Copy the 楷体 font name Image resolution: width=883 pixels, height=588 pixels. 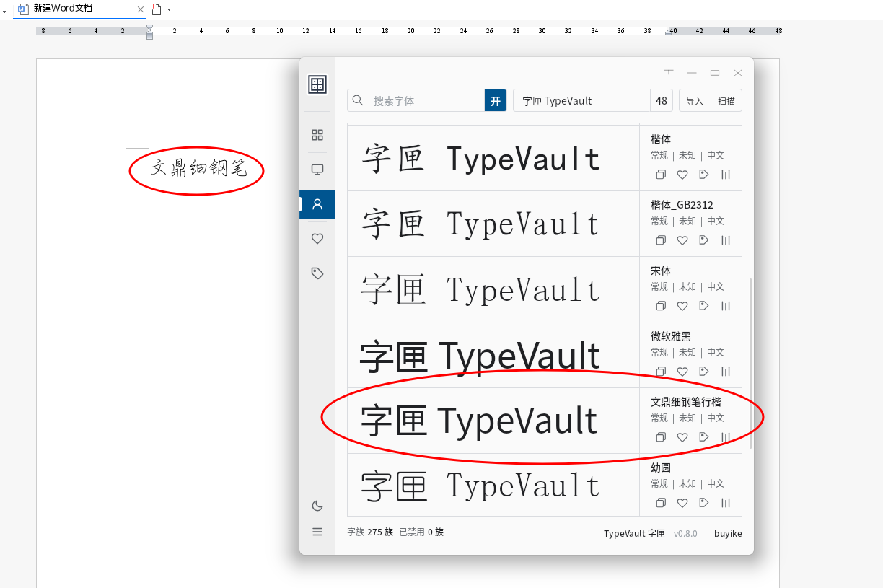pyautogui.click(x=660, y=175)
